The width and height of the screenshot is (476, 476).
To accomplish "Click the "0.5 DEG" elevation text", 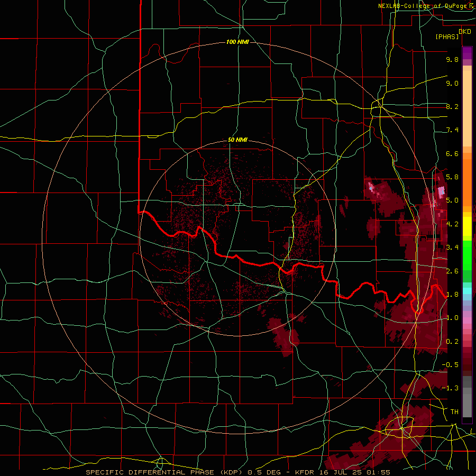I will click(263, 472).
